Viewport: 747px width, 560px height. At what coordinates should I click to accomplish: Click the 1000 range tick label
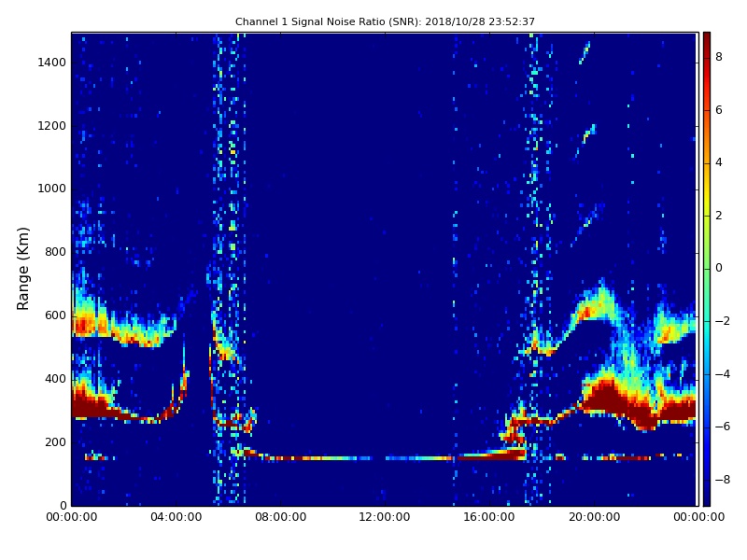[52, 189]
